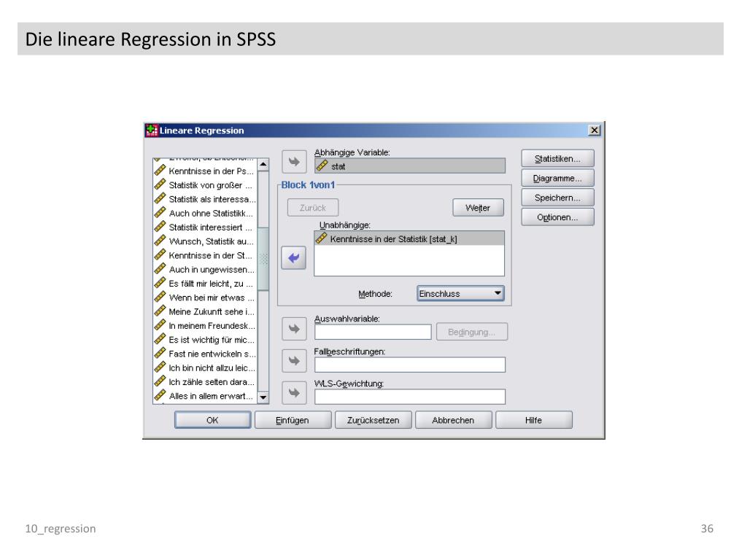Click arrow button beside Fallbeschriftungen field
The width and height of the screenshot is (747, 560).
294,361
